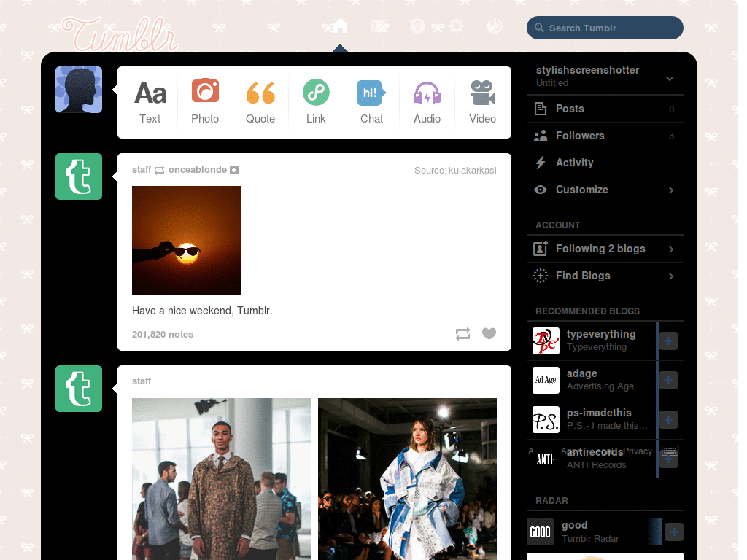Open Customize in sidebar
The height and width of the screenshot is (560, 747).
(x=605, y=190)
